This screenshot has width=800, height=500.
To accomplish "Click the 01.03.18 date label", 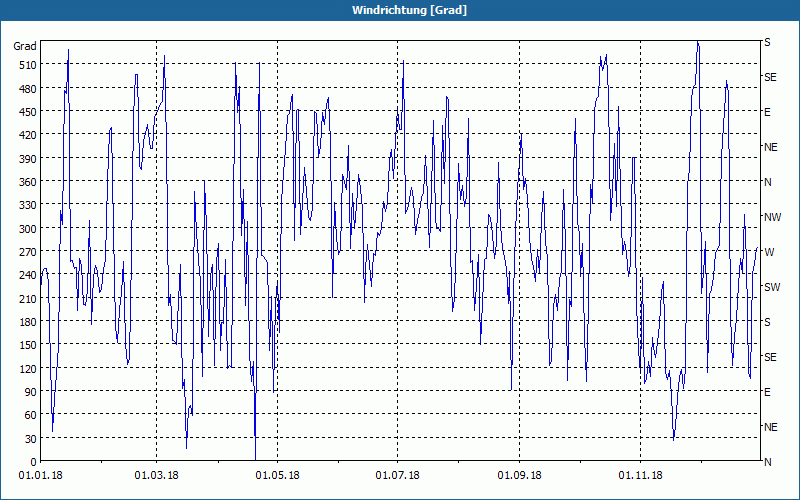I will (157, 476).
